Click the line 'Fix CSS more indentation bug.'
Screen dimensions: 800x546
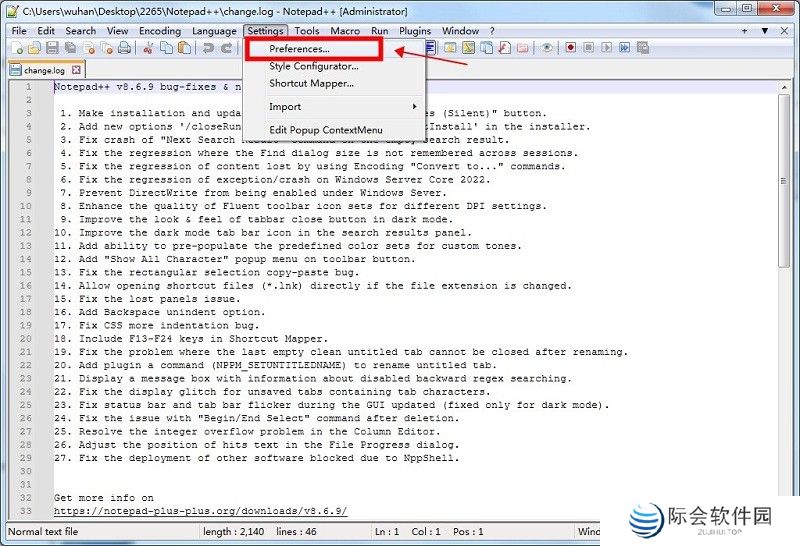coord(169,326)
